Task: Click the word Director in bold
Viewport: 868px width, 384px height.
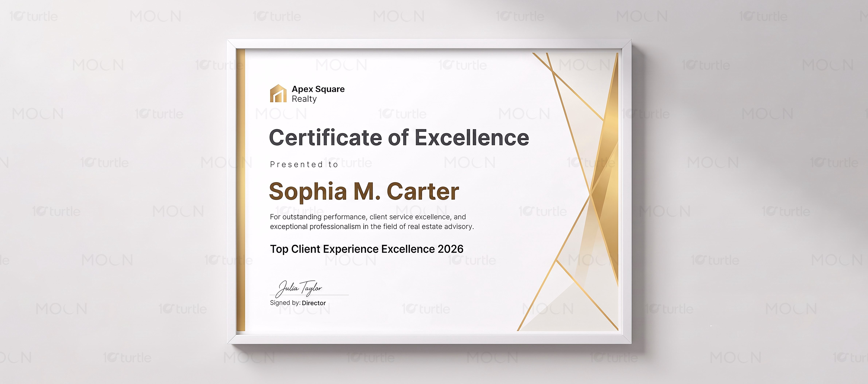Action: 314,303
